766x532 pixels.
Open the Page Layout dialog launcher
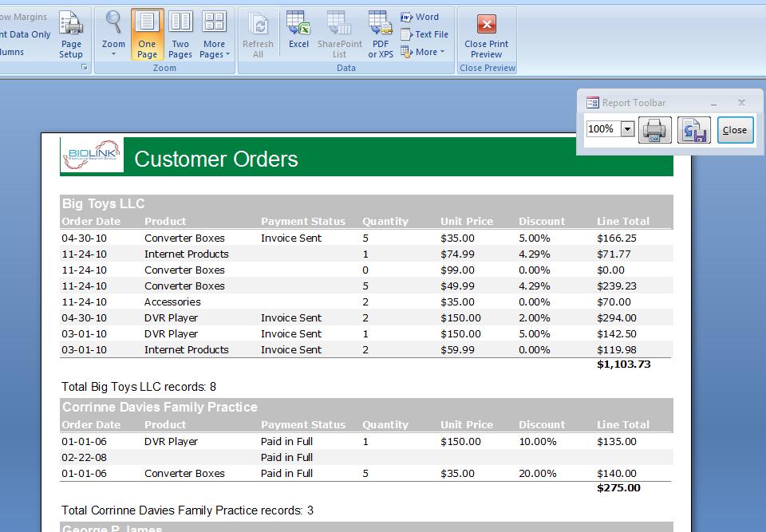(x=85, y=69)
